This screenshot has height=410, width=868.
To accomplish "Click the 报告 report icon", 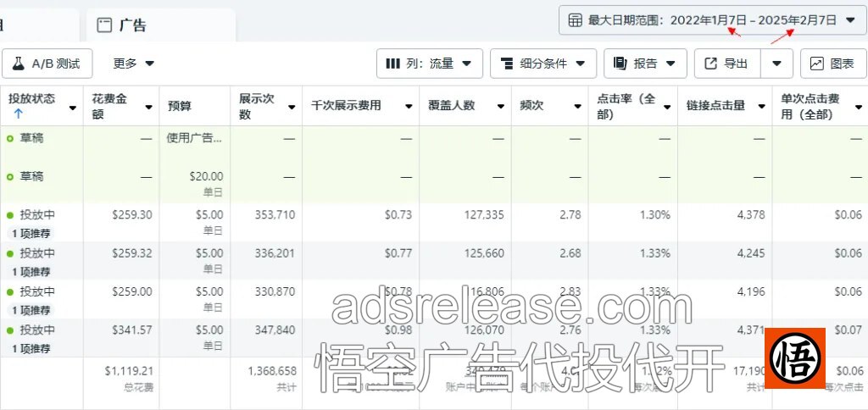I will (x=620, y=64).
